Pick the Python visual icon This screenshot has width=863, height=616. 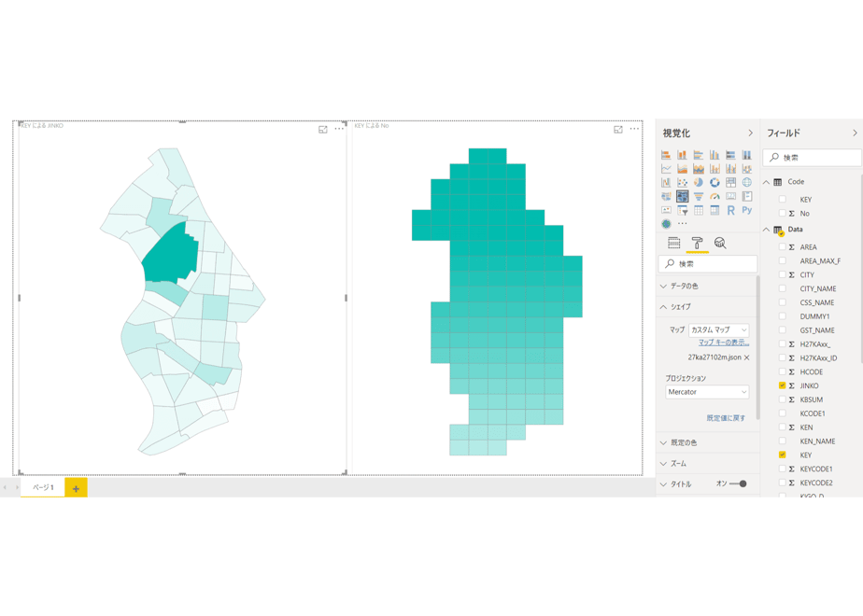point(747,210)
